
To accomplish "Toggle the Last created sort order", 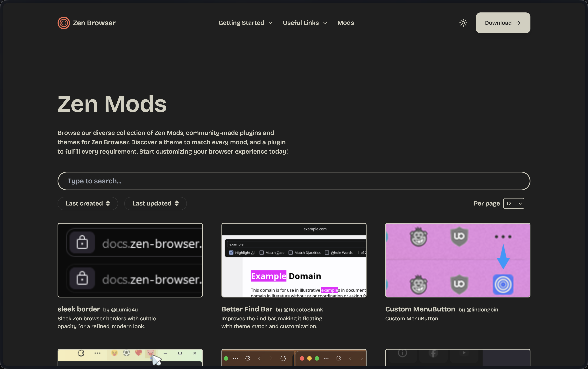I will 87,203.
